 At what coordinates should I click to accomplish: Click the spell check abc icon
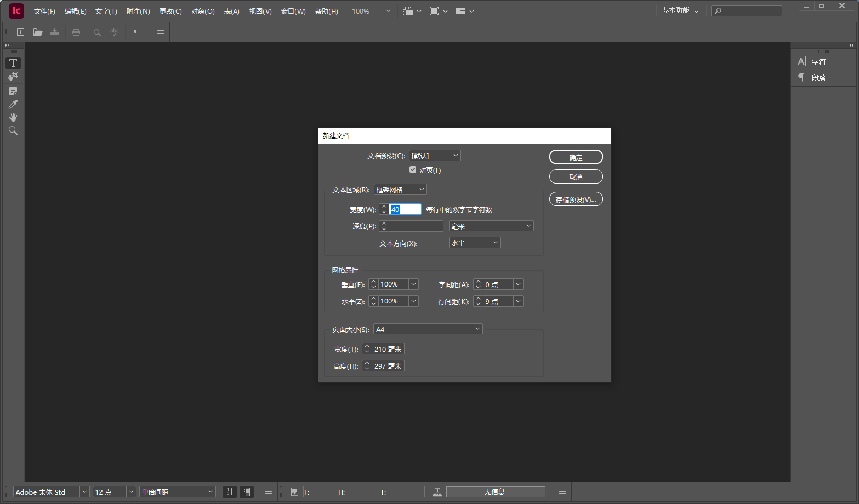coord(114,32)
